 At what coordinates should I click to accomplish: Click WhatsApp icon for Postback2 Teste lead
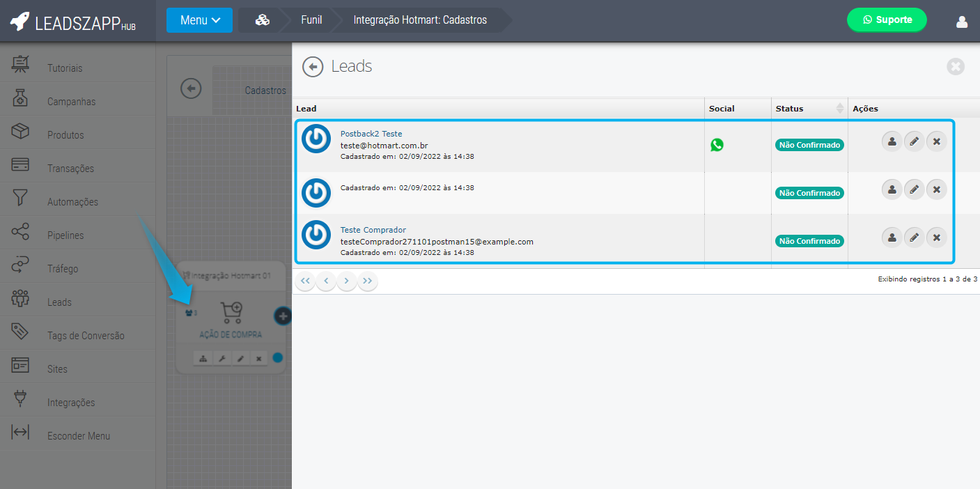[717, 145]
